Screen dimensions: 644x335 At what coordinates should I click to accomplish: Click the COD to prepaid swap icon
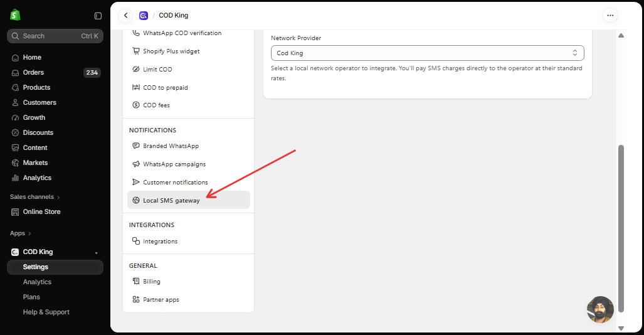tap(136, 87)
